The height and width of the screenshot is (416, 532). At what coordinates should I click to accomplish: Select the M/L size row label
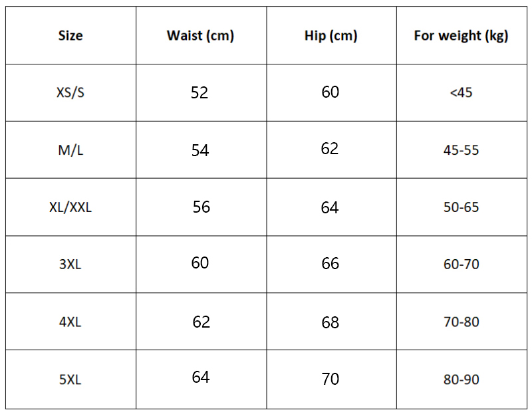70,150
